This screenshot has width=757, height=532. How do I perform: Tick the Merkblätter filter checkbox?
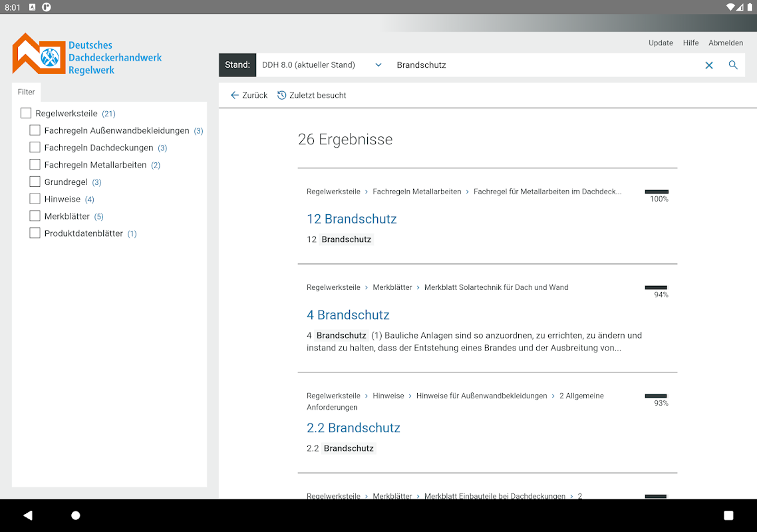[35, 216]
